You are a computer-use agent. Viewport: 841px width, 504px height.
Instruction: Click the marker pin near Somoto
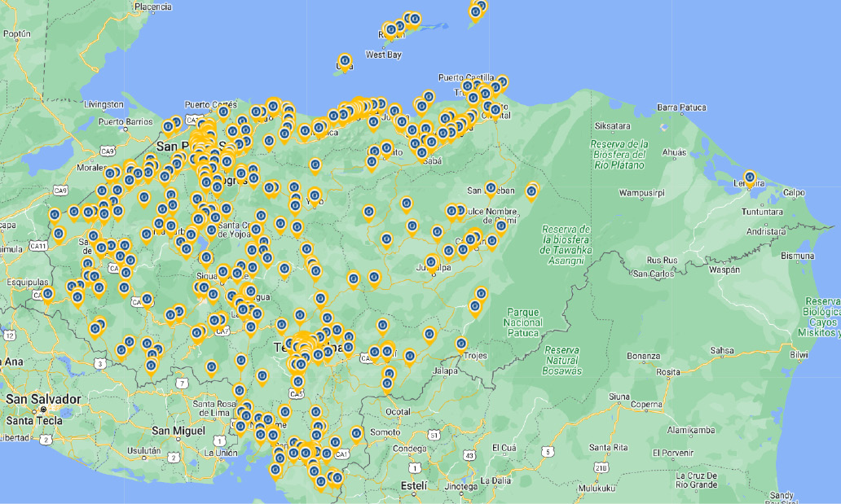click(356, 433)
